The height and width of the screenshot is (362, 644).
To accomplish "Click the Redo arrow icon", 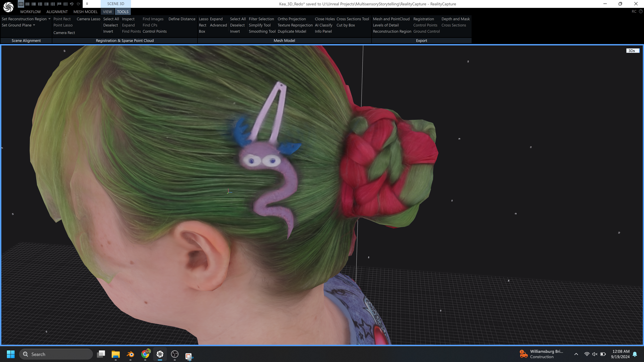I will click(78, 4).
